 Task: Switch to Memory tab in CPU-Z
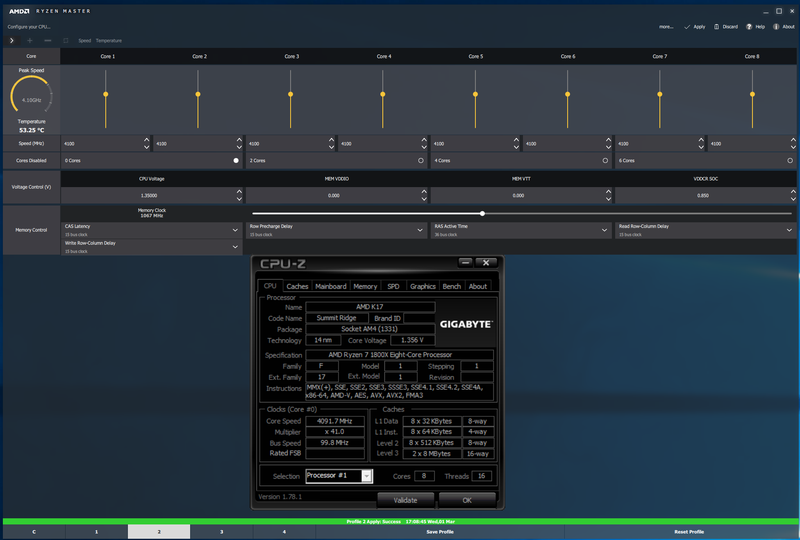tap(365, 286)
